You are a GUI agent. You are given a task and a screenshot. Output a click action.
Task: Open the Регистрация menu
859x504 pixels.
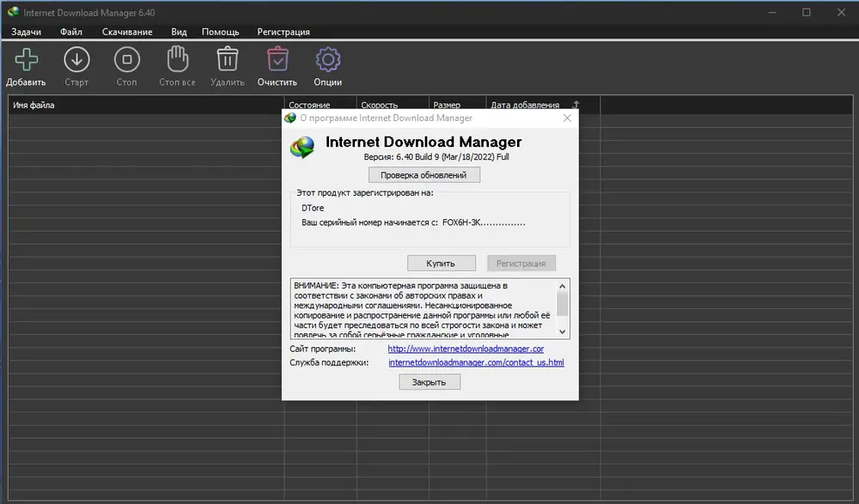[x=283, y=32]
